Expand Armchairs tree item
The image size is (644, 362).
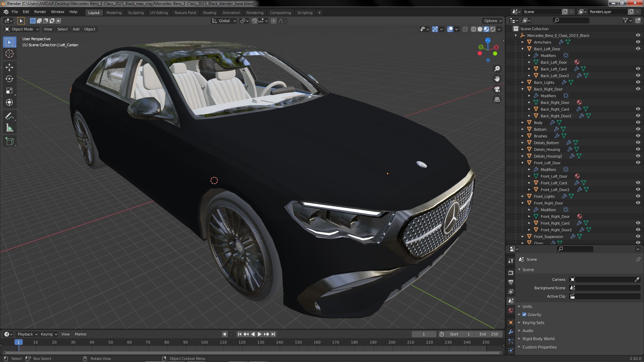point(523,42)
